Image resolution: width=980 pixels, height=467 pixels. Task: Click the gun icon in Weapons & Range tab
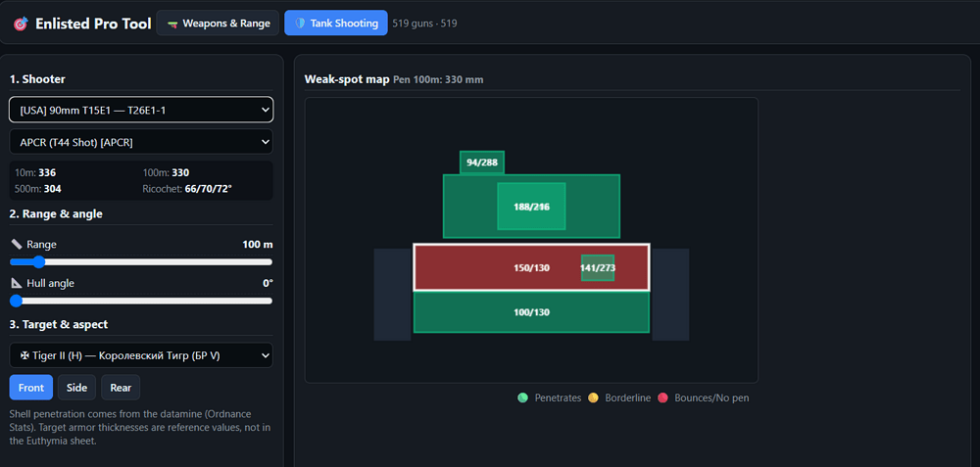(x=172, y=23)
